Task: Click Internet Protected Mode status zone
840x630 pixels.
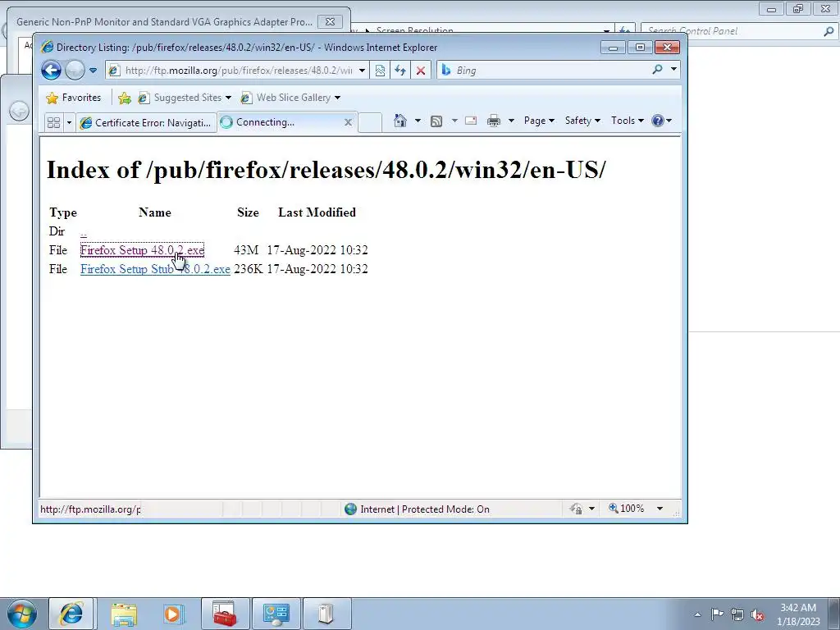Action: [418, 509]
